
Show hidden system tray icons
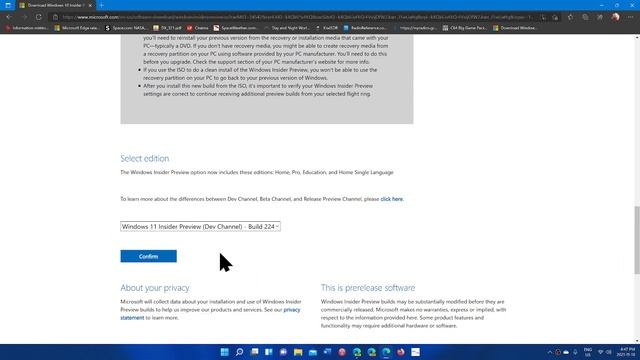(549, 352)
